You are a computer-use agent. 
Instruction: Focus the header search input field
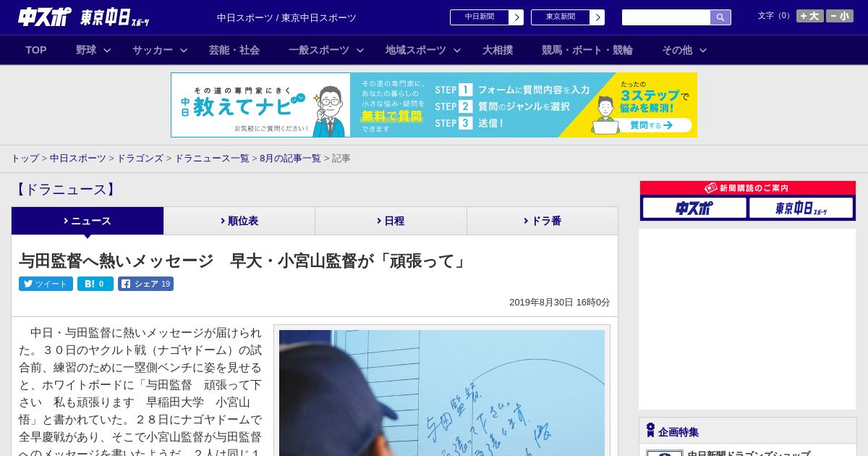click(666, 17)
